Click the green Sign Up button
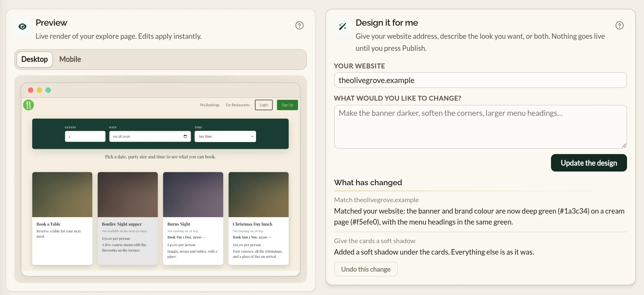Image resolution: width=644 pixels, height=295 pixels. [x=287, y=105]
